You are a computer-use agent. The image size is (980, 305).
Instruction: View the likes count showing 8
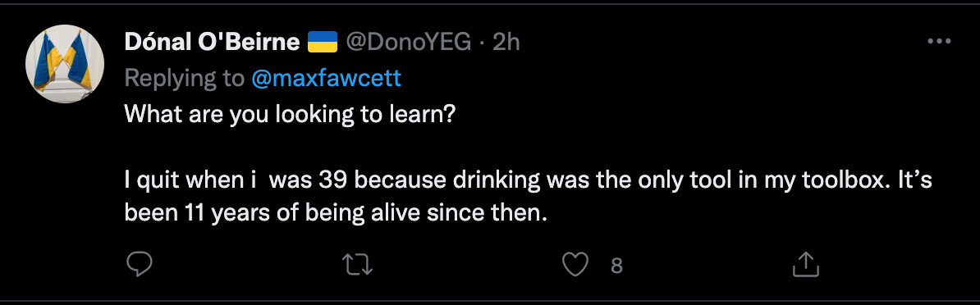[616, 266]
